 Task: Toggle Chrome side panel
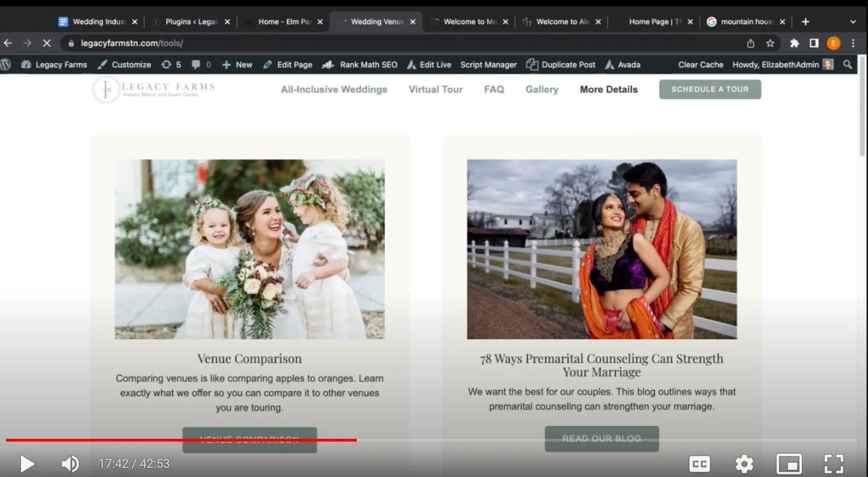814,43
